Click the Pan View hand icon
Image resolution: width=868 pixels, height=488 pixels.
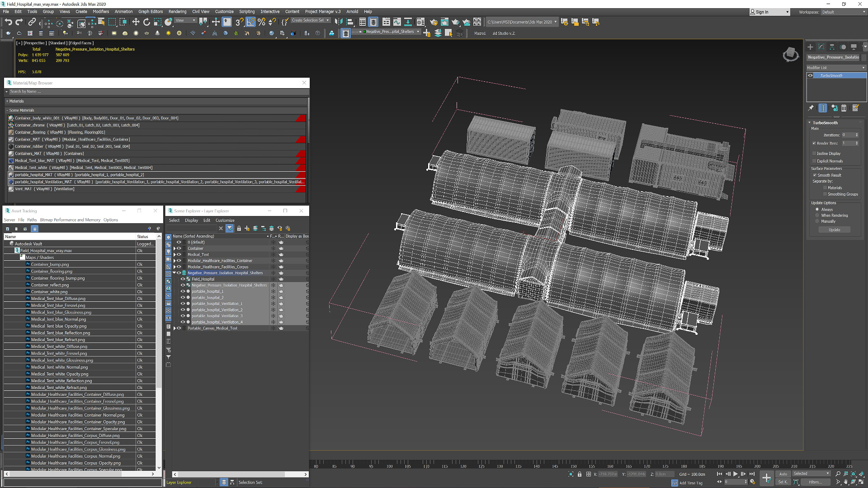click(x=846, y=482)
